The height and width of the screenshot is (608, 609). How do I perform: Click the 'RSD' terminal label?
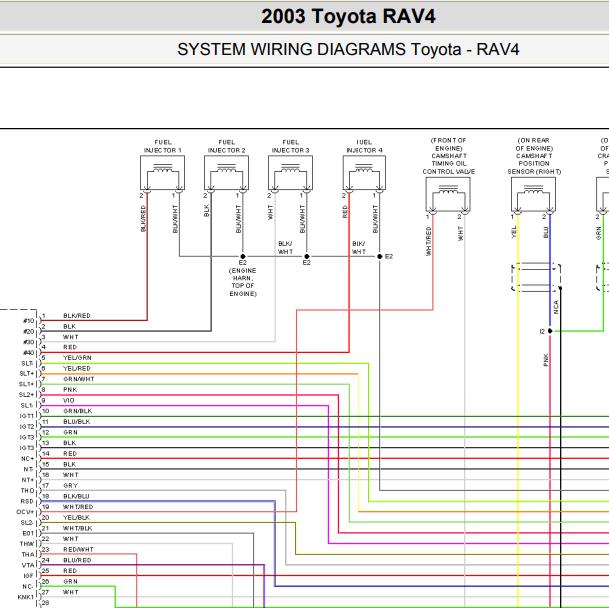click(27, 502)
